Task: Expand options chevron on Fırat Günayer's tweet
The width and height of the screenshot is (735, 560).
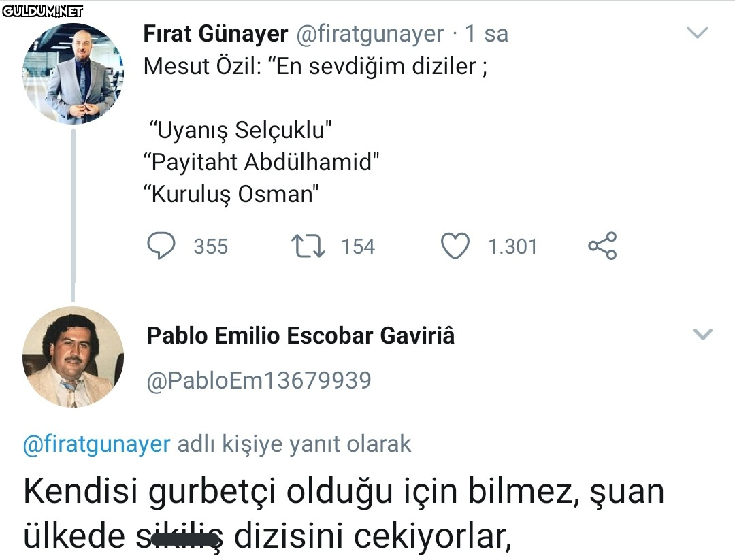Action: click(x=698, y=33)
